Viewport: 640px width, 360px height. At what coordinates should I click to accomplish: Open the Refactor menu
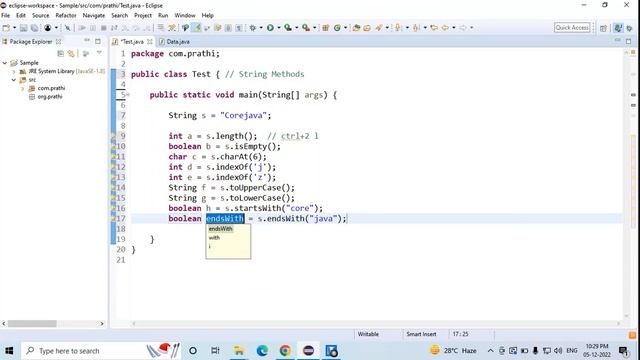click(x=66, y=16)
